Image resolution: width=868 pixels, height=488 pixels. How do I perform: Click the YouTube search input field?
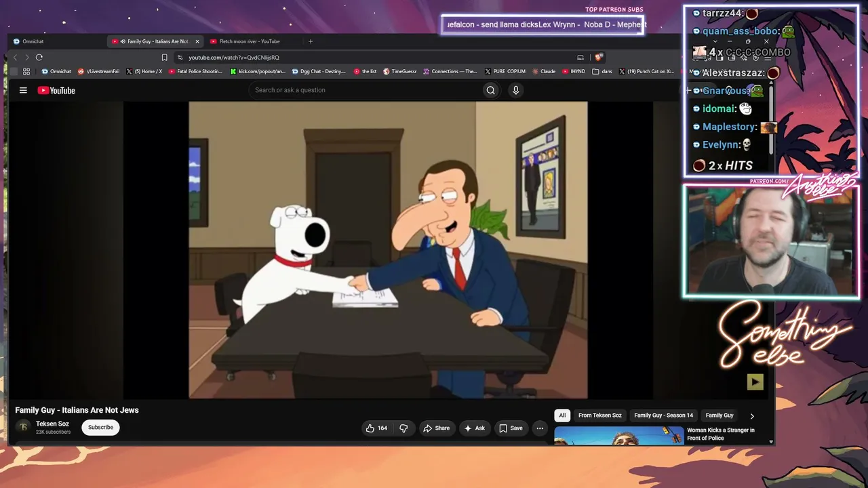[x=366, y=90]
